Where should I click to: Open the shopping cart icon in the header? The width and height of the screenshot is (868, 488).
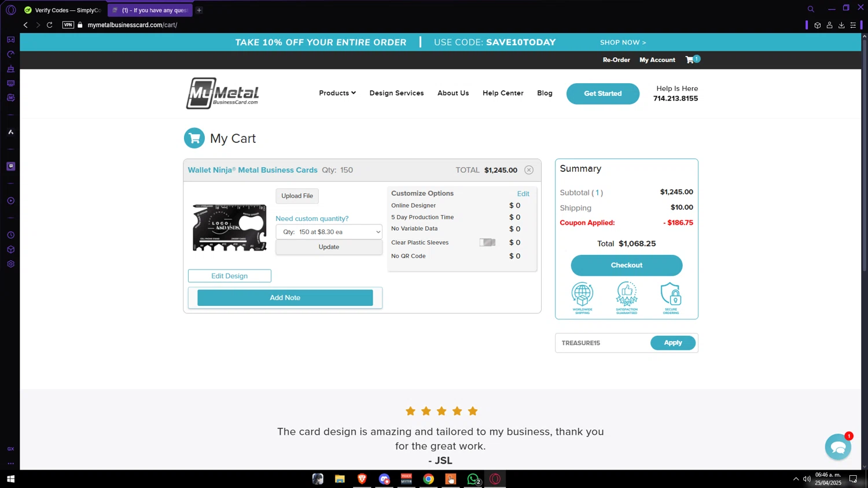point(692,60)
